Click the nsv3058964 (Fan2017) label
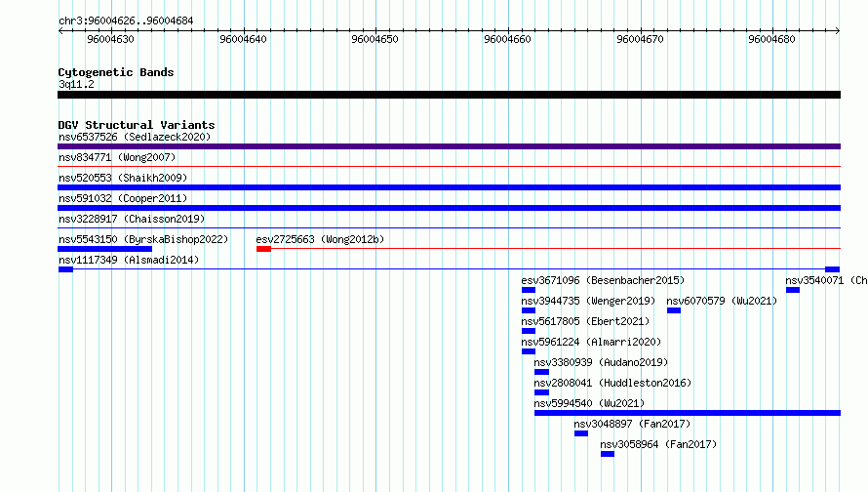Image resolution: width=868 pixels, height=492 pixels. 658,444
